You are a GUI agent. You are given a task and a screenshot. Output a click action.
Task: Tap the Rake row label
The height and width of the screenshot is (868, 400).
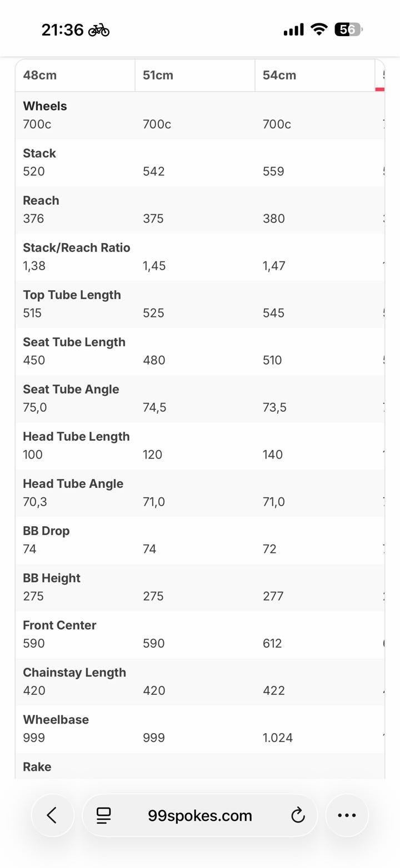pos(37,766)
